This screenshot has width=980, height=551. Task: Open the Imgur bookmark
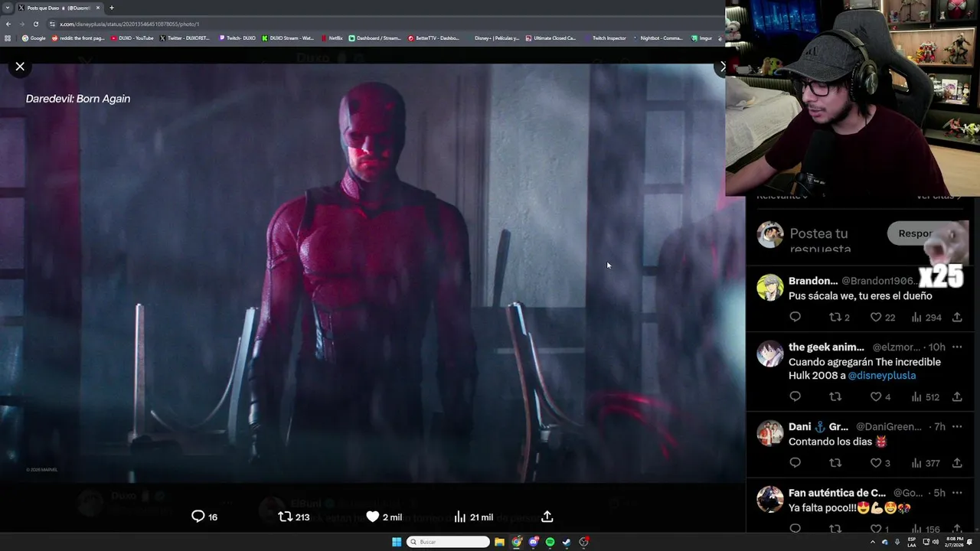[701, 37]
